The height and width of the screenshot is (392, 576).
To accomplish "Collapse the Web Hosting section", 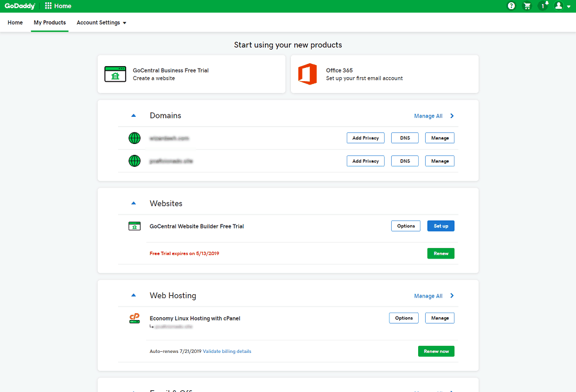I will [134, 295].
